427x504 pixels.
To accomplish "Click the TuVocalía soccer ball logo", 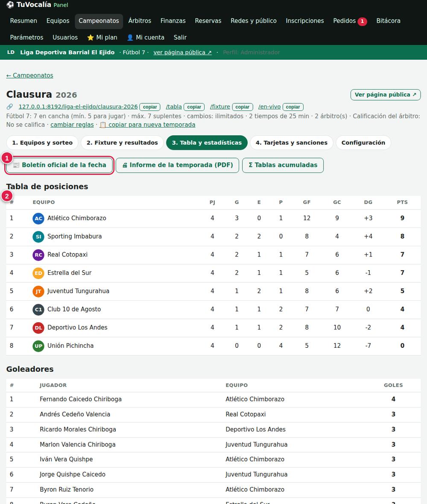I will [10, 5].
